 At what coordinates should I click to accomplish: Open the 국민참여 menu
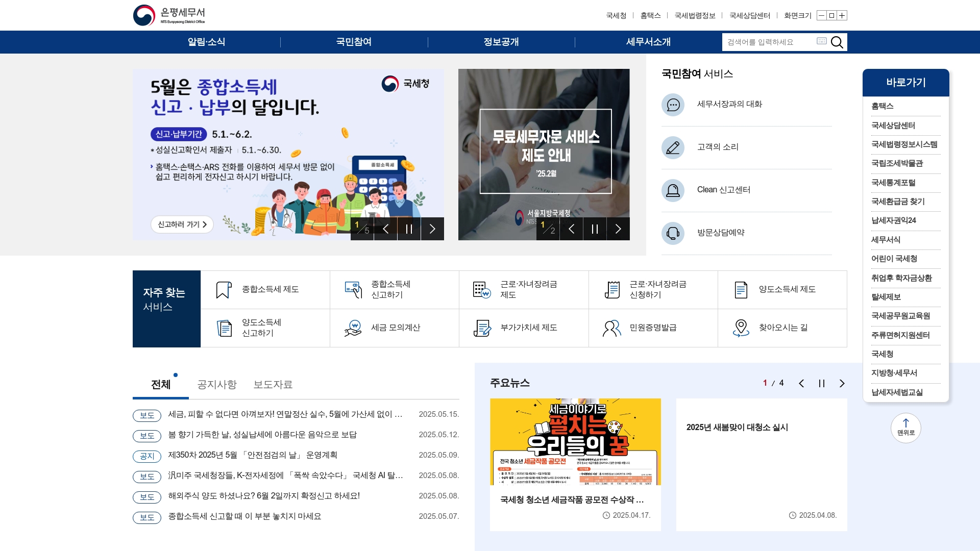pos(354,42)
